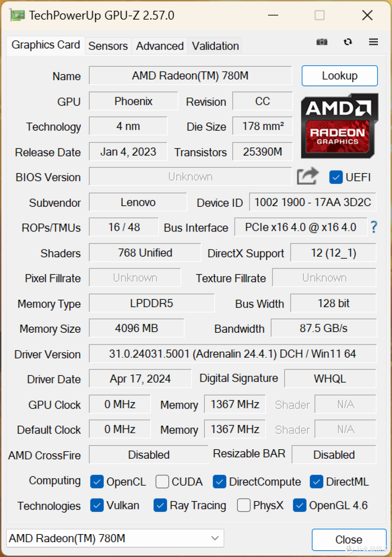Toggle the Ray Tracing checkbox
392x557 pixels.
pos(160,505)
